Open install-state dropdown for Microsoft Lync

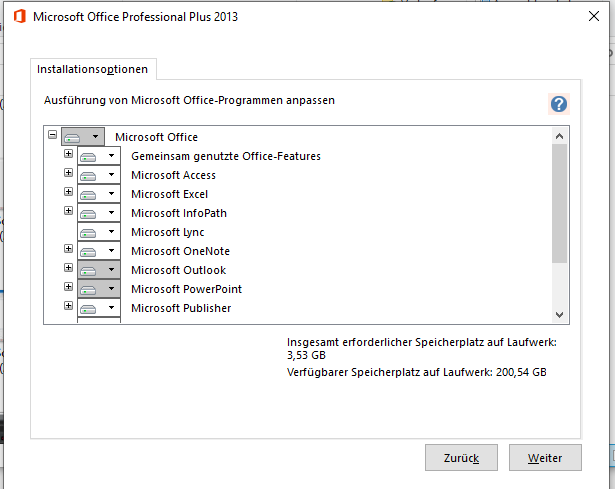[x=99, y=232]
